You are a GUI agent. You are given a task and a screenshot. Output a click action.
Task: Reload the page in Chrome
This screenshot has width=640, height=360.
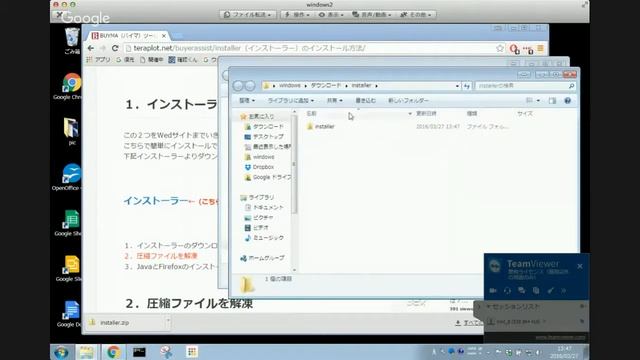[115, 48]
